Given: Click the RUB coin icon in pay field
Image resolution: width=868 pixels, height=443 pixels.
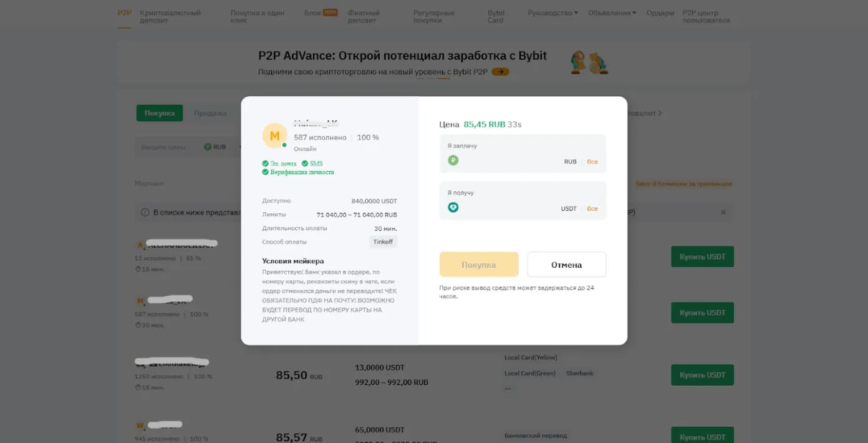Looking at the screenshot, I should (453, 160).
